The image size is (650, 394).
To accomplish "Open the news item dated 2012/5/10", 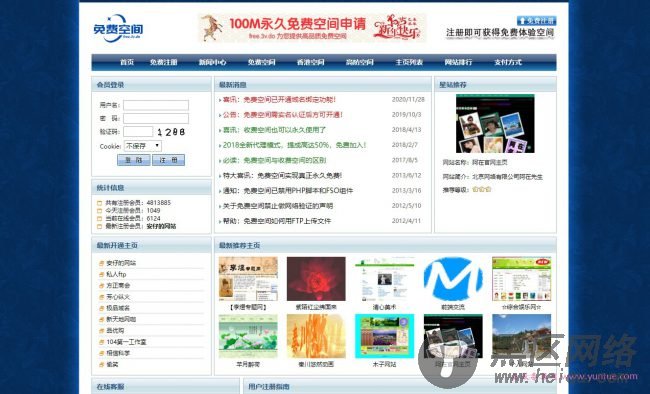I will click(278, 206).
